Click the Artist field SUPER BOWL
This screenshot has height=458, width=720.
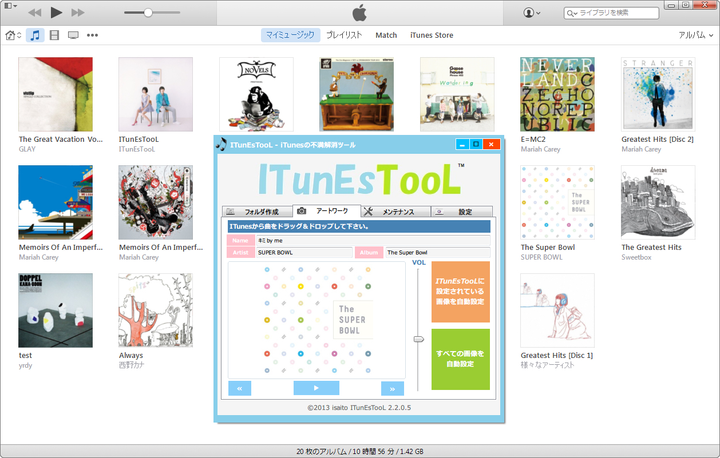click(304, 253)
